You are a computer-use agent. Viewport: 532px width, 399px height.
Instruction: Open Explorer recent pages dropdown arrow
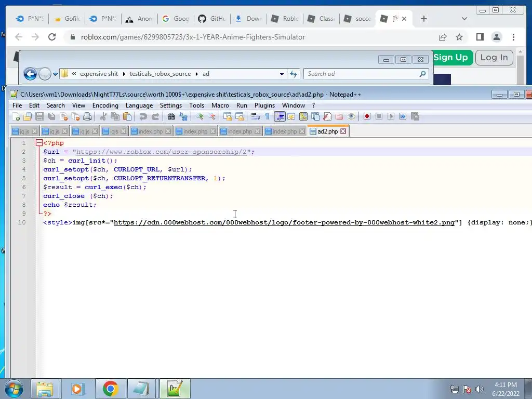click(x=55, y=74)
